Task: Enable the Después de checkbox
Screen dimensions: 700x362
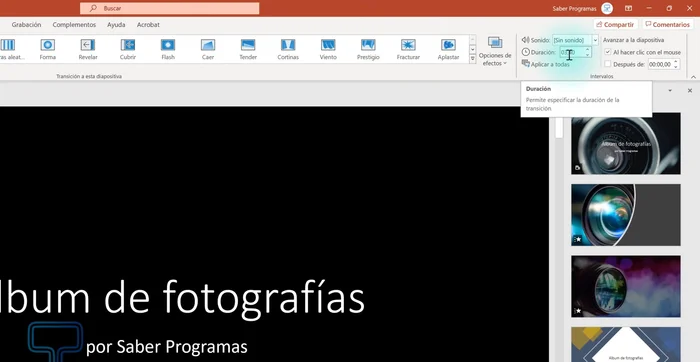Action: coord(607,64)
